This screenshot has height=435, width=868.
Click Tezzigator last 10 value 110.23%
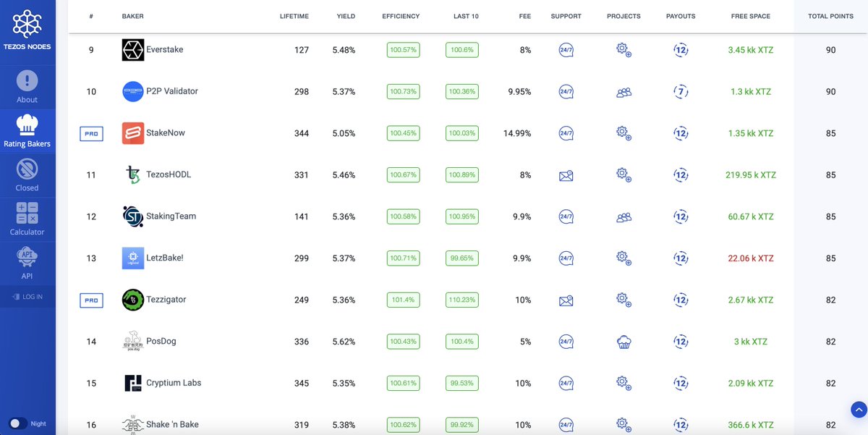(462, 300)
